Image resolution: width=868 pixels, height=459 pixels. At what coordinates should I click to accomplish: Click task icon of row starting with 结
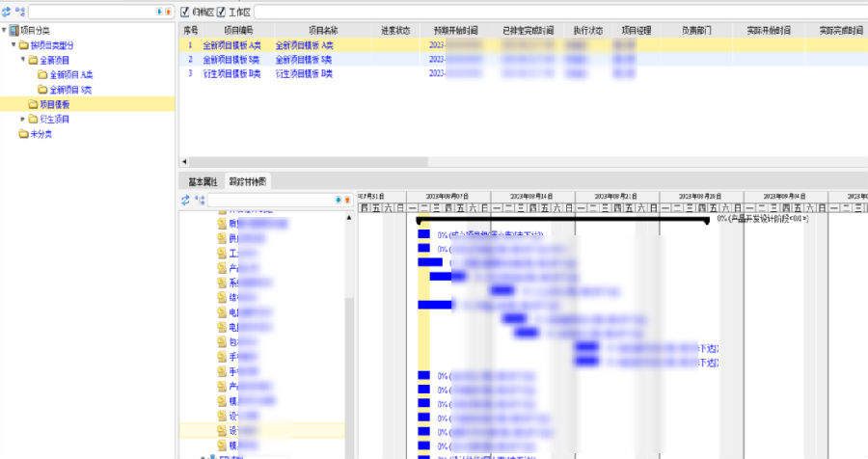[222, 297]
